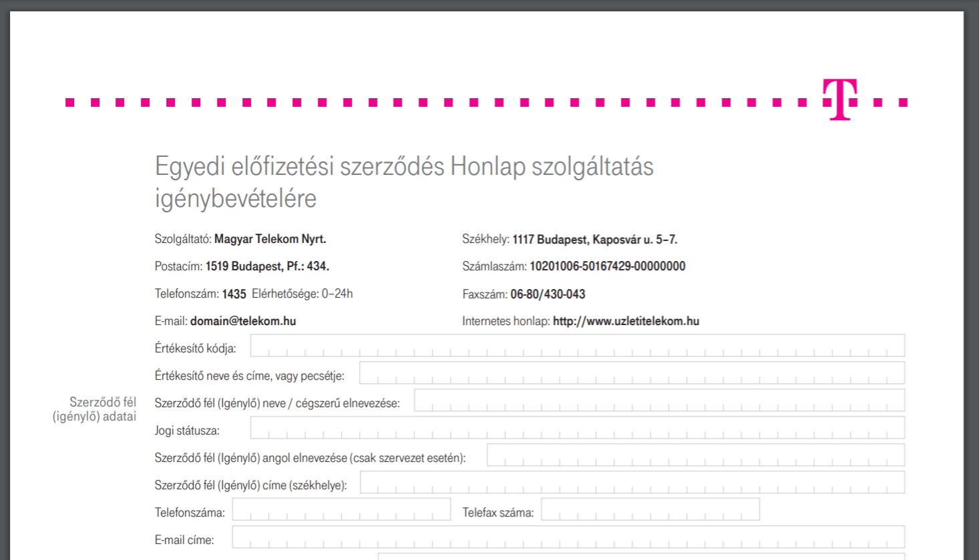The height and width of the screenshot is (560, 979).
Task: Open the http://www.uzletitelekom.hu link
Action: tap(626, 321)
